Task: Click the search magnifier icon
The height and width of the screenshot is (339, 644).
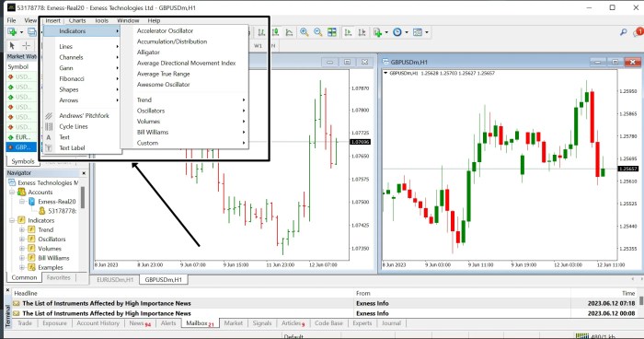Action: pyautogui.click(x=624, y=32)
